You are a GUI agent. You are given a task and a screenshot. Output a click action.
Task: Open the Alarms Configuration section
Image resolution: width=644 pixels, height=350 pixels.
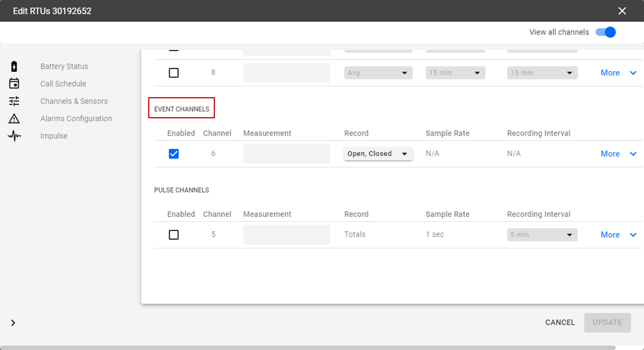click(x=76, y=118)
